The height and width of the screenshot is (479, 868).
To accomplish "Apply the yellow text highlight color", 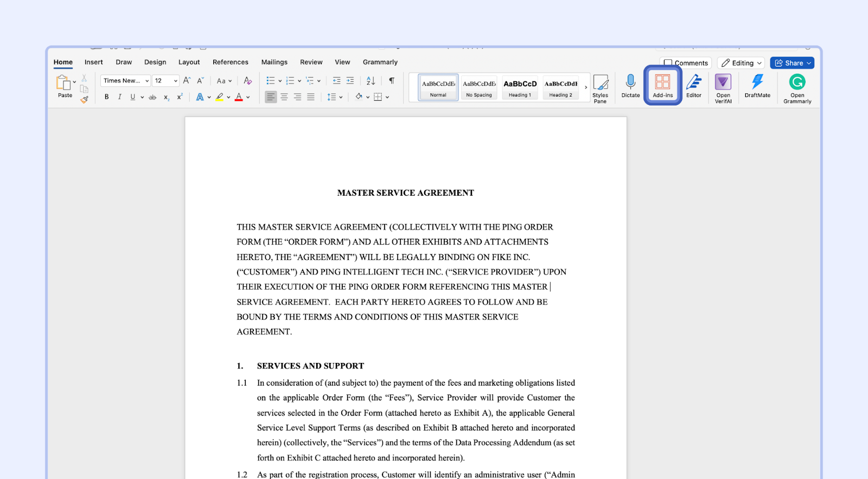I will 219,97.
